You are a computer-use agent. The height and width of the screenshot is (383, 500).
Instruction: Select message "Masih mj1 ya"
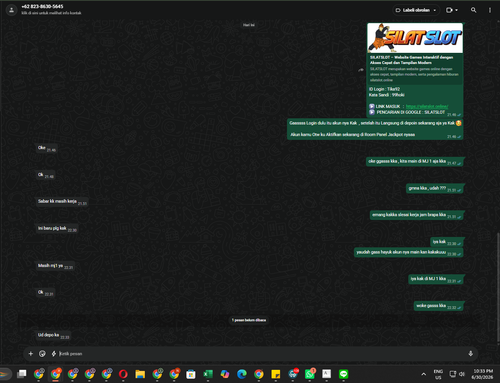click(x=55, y=266)
